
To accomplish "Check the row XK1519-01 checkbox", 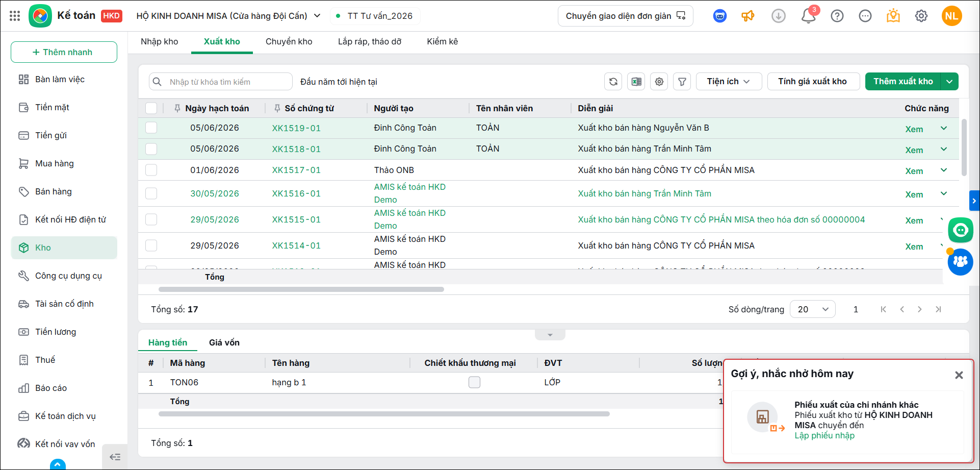I will (x=151, y=128).
